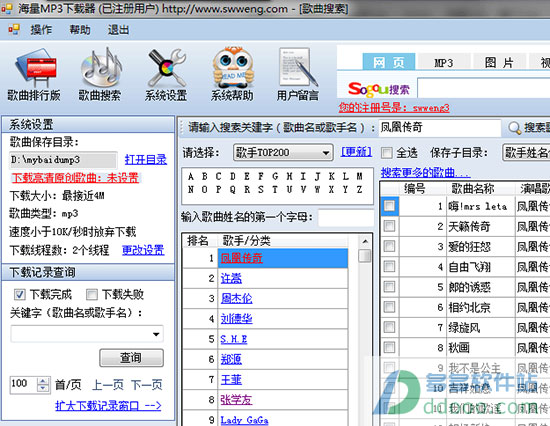550x426 pixels.
Task: Select singer 郑源 in ranking list
Action: pyautogui.click(x=231, y=359)
